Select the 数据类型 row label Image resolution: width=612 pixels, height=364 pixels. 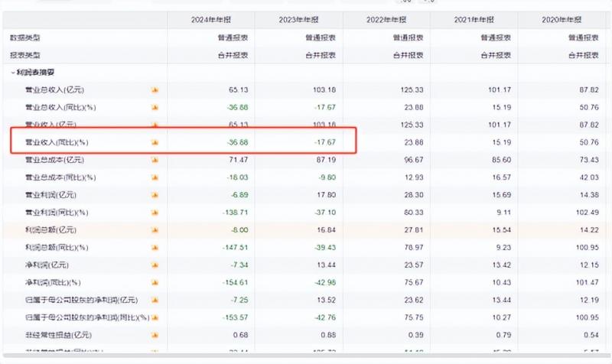point(25,37)
